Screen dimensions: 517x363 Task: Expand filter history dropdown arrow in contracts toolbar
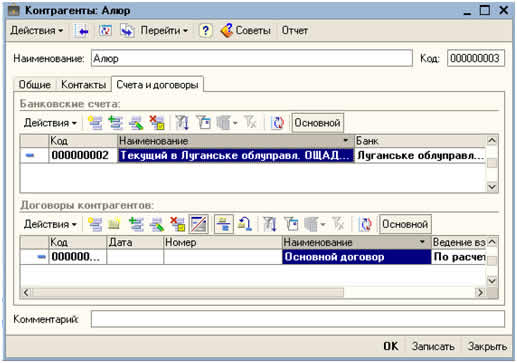(x=323, y=224)
